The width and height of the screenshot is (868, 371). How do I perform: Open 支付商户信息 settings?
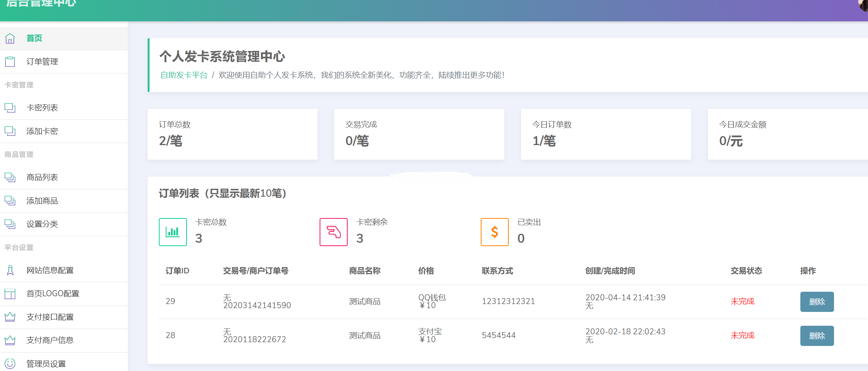pos(50,340)
